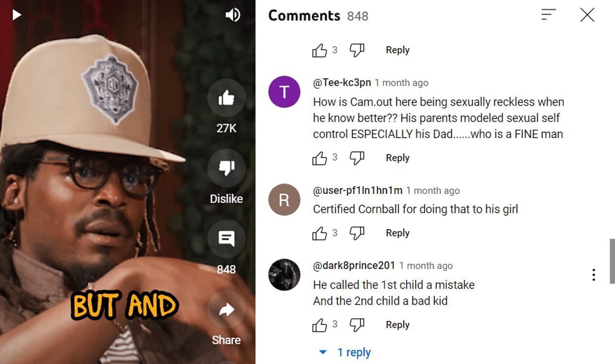The width and height of the screenshot is (615, 364).
Task: Click the Dislike thumbs-down on the video
Action: click(226, 168)
